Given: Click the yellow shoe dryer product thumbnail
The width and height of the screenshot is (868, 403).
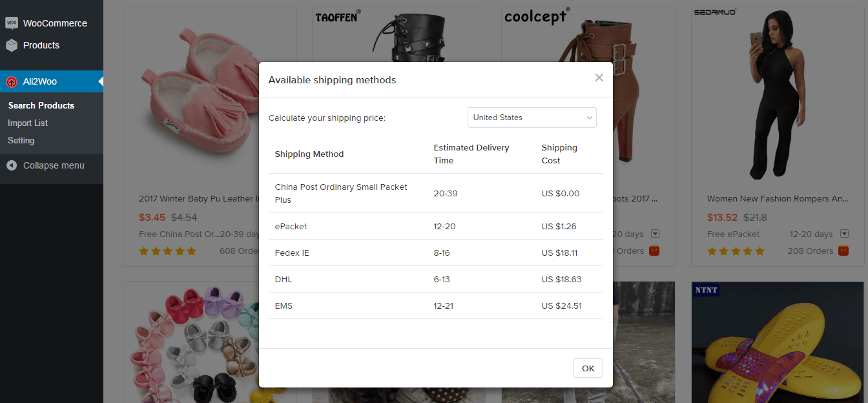Looking at the screenshot, I should [777, 342].
